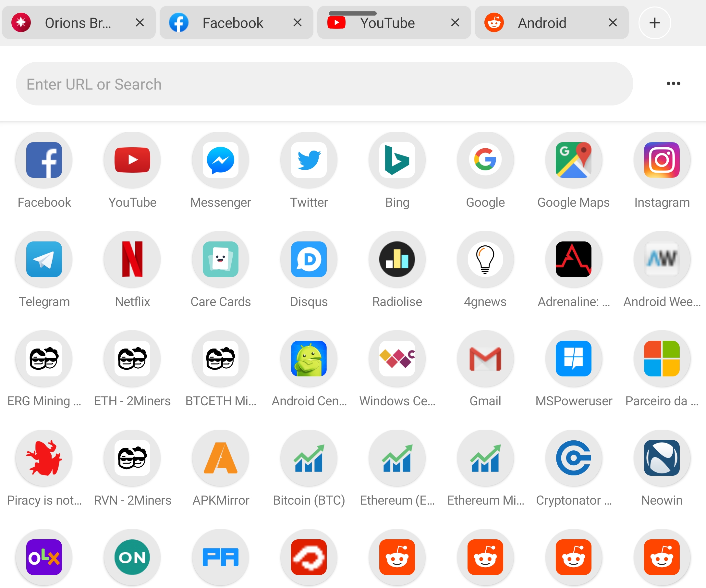Open the Ethereum Mi... shortcut
The image size is (706, 588).
point(485,458)
